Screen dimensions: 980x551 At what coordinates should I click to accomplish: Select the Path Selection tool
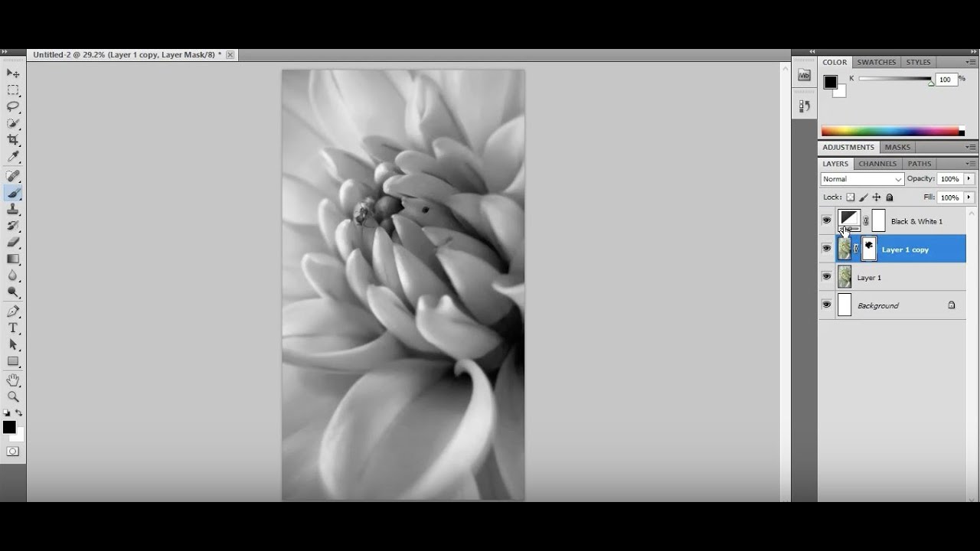[13, 344]
